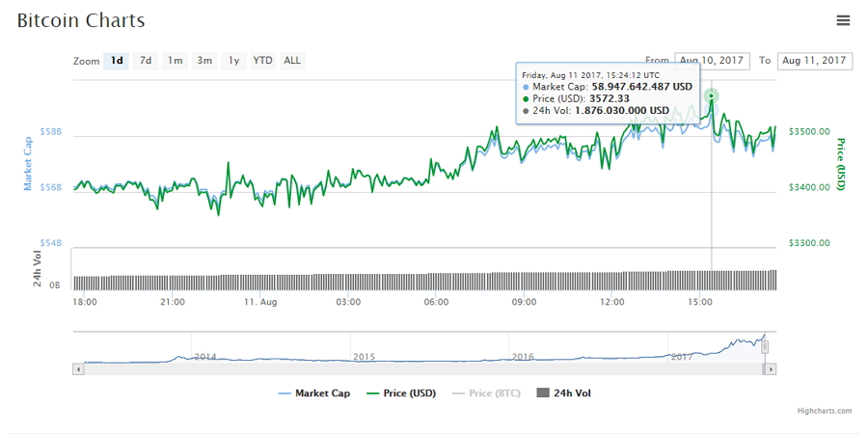
Task: Click the $3300.00 price axis label
Action: (x=809, y=243)
